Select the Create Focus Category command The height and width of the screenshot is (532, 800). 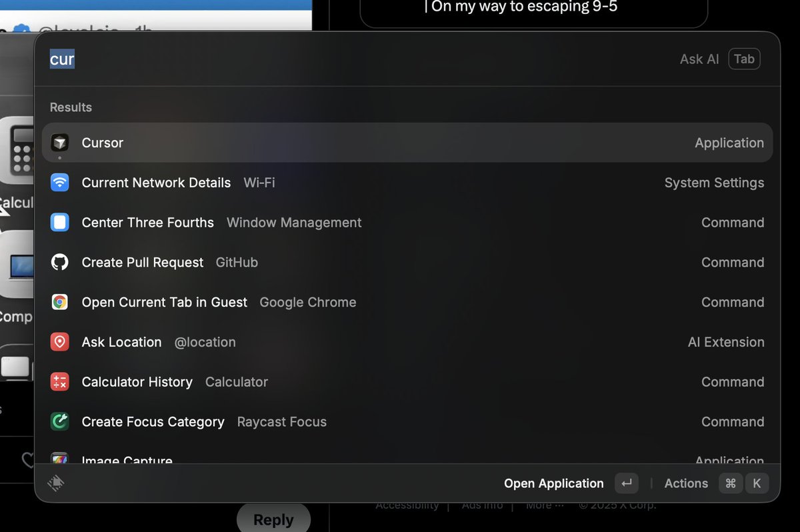click(407, 422)
